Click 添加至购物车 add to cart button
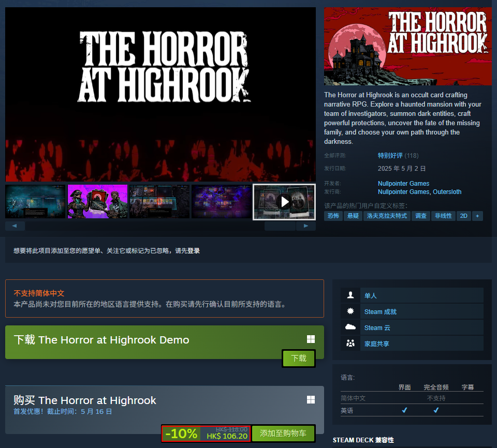 [283, 434]
